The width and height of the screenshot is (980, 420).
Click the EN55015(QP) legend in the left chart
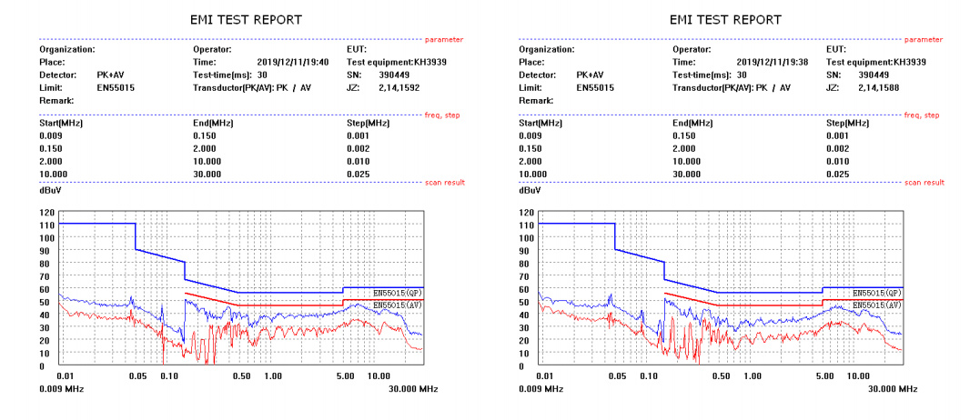pos(398,294)
